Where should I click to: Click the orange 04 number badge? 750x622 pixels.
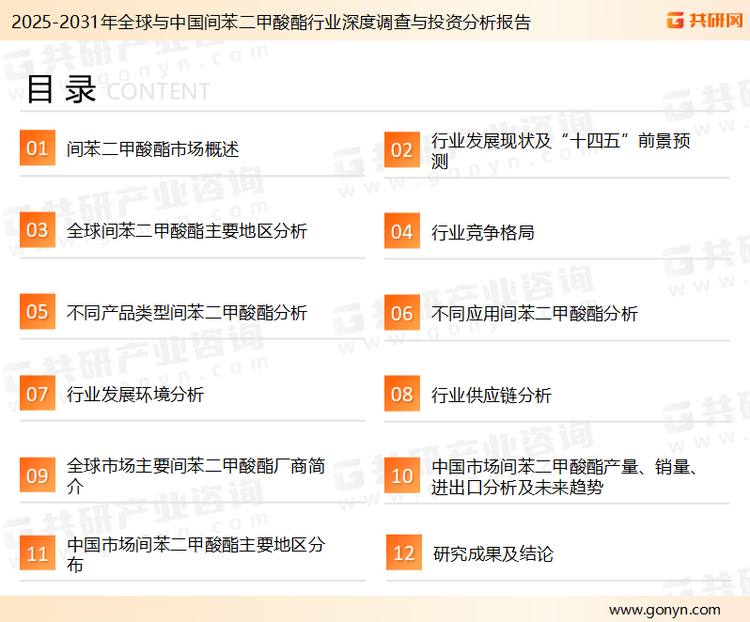pos(402,231)
